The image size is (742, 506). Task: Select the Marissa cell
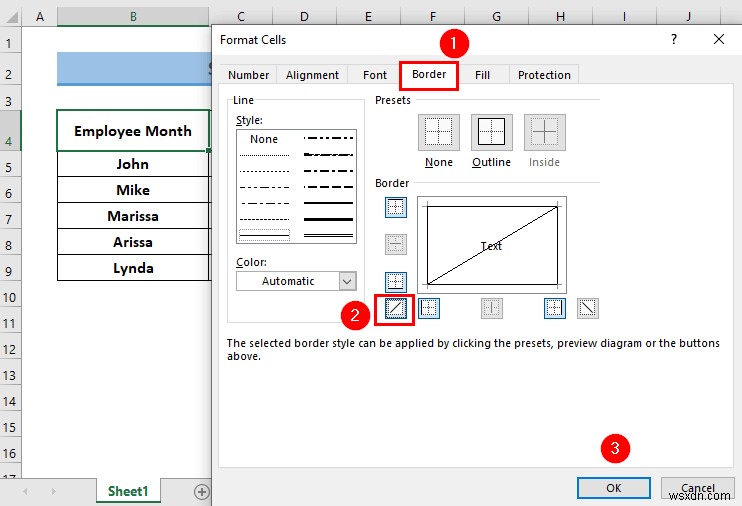pyautogui.click(x=133, y=216)
